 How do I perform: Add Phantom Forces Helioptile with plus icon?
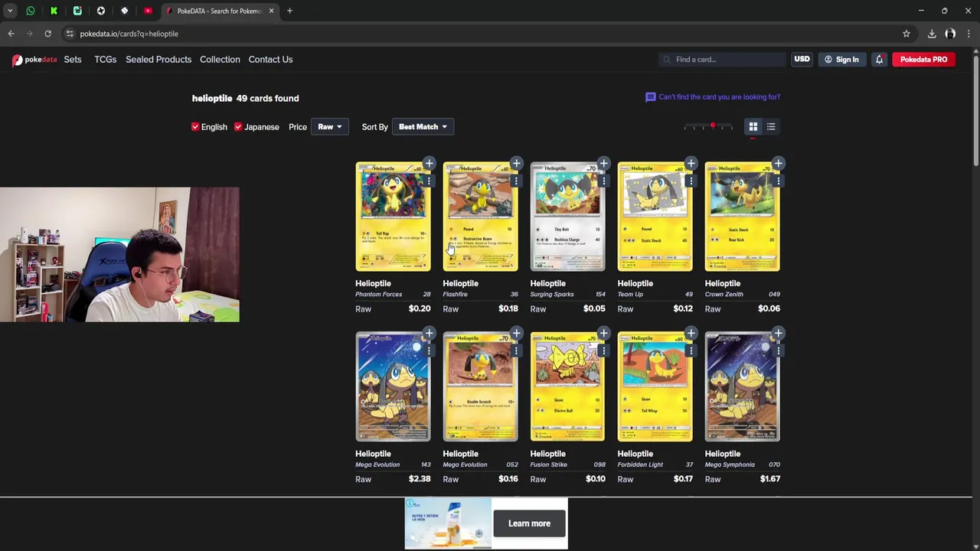429,163
